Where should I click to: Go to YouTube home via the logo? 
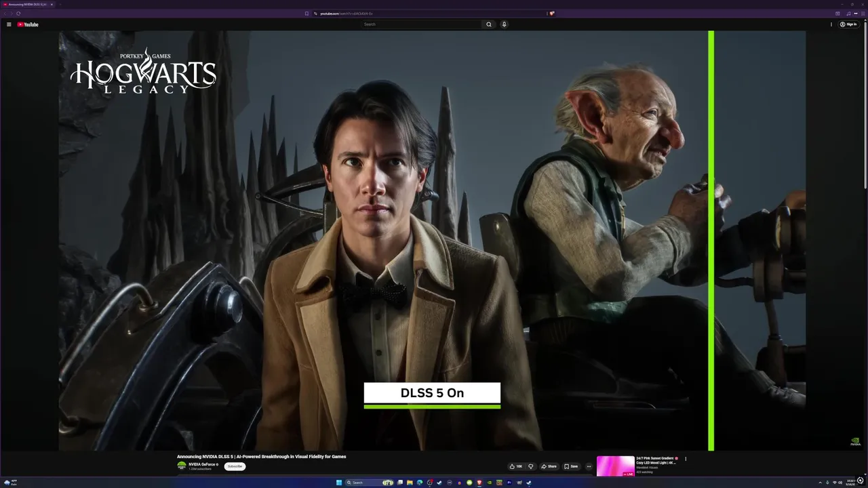coord(28,24)
